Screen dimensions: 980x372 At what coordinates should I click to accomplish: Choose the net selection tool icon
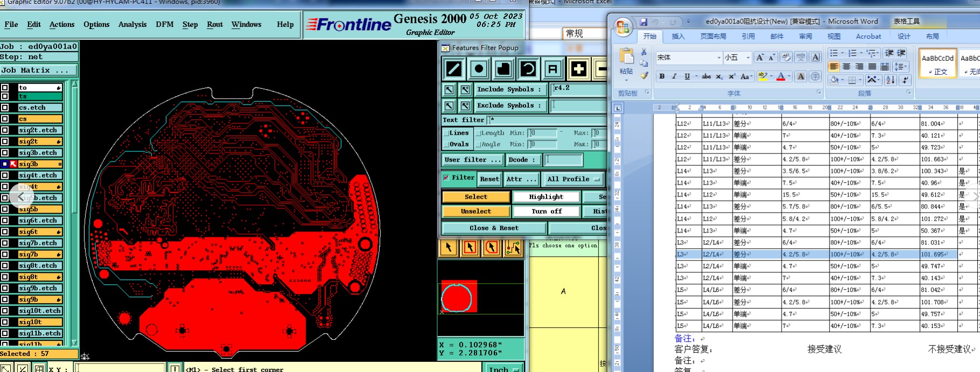click(x=513, y=247)
